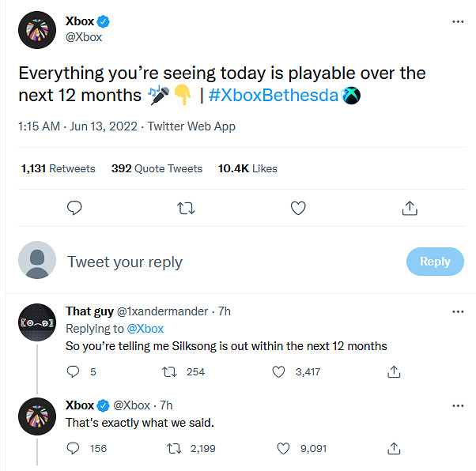
Task: Like That guy's Silksong reply
Action: [x=278, y=371]
